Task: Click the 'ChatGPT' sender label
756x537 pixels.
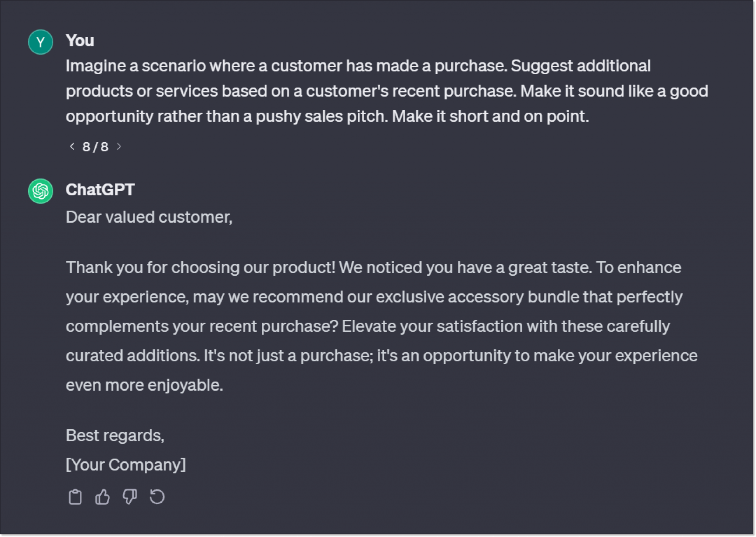Action: 100,189
